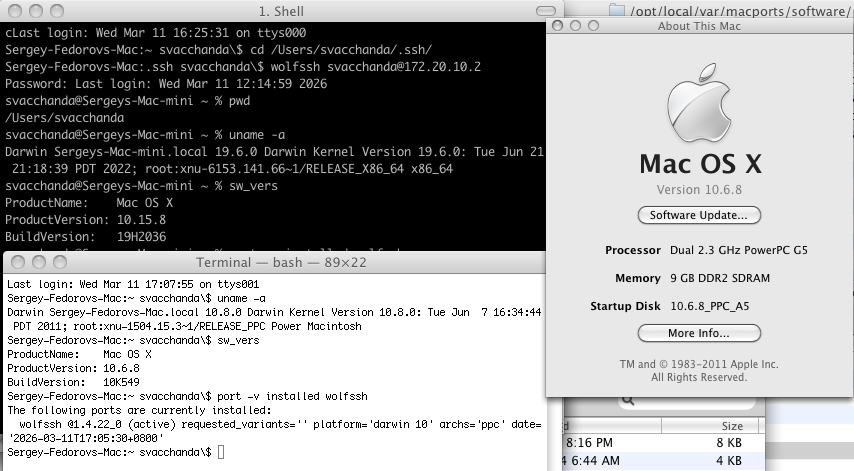Click the Startup Disk label
Image resolution: width=854 pixels, height=471 pixels.
coord(625,306)
